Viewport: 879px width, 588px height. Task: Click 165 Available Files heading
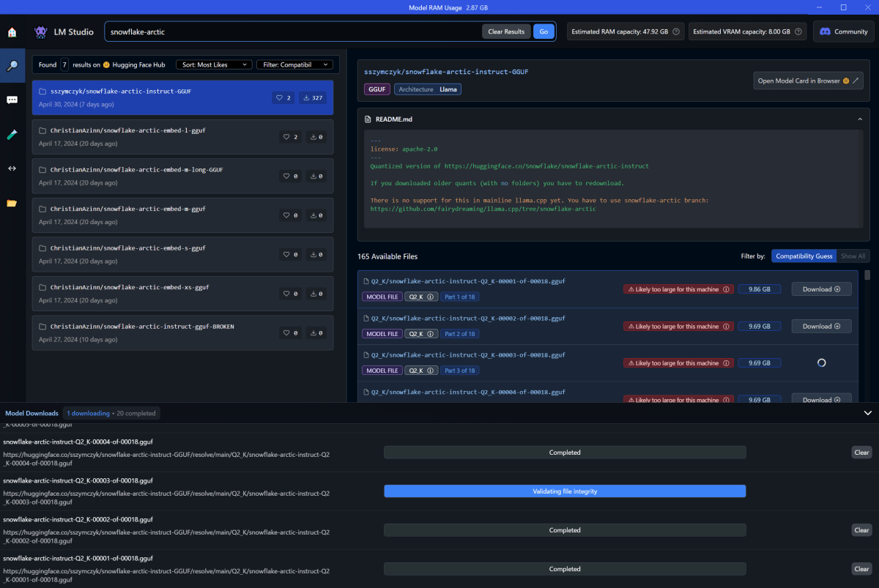(387, 256)
